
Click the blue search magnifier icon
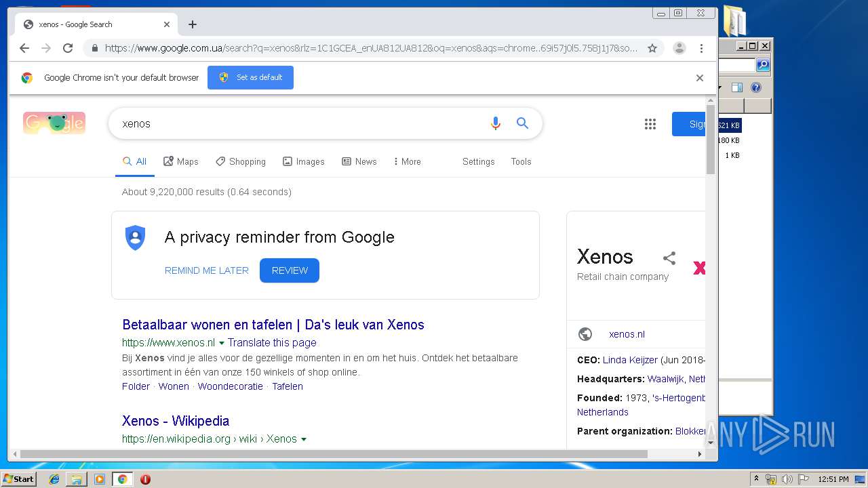click(522, 123)
